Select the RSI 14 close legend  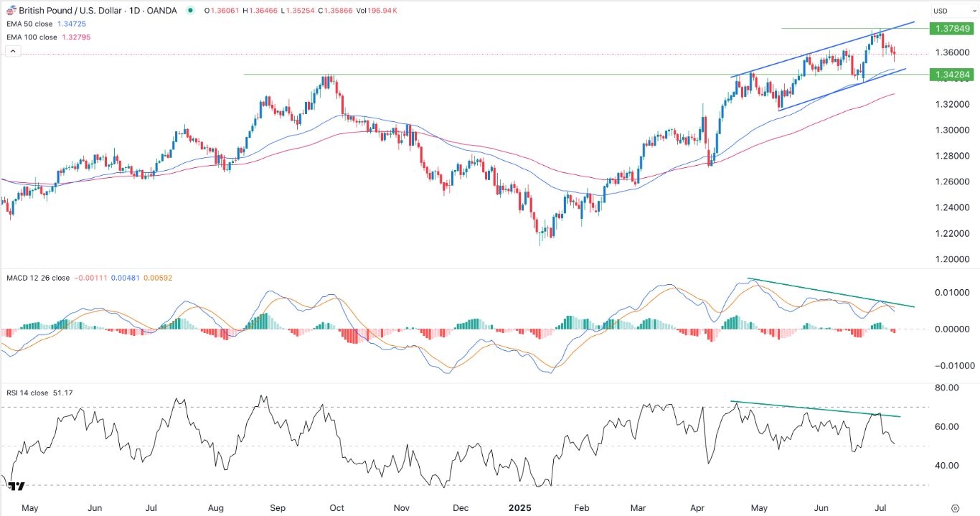[x=27, y=393]
